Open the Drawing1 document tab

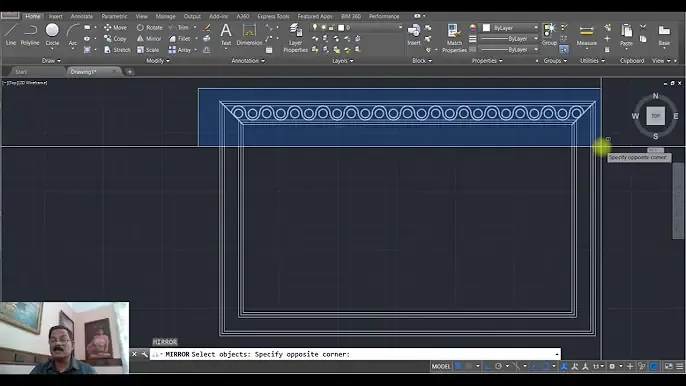click(x=83, y=72)
